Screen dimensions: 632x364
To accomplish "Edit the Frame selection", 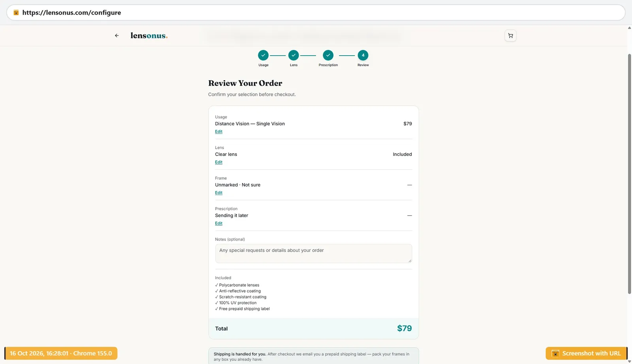I will [218, 193].
